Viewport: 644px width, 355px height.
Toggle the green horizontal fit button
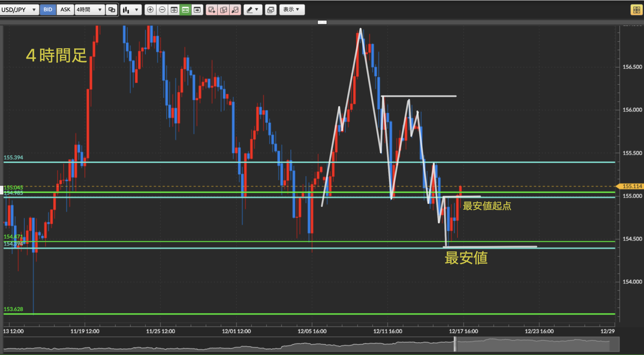(x=186, y=10)
